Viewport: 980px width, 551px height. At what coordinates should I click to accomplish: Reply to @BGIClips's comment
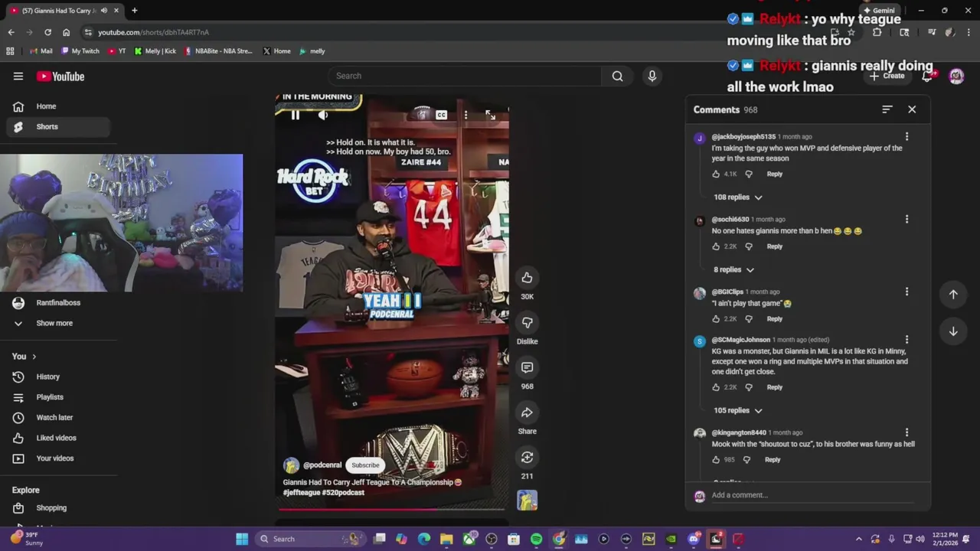pos(775,319)
